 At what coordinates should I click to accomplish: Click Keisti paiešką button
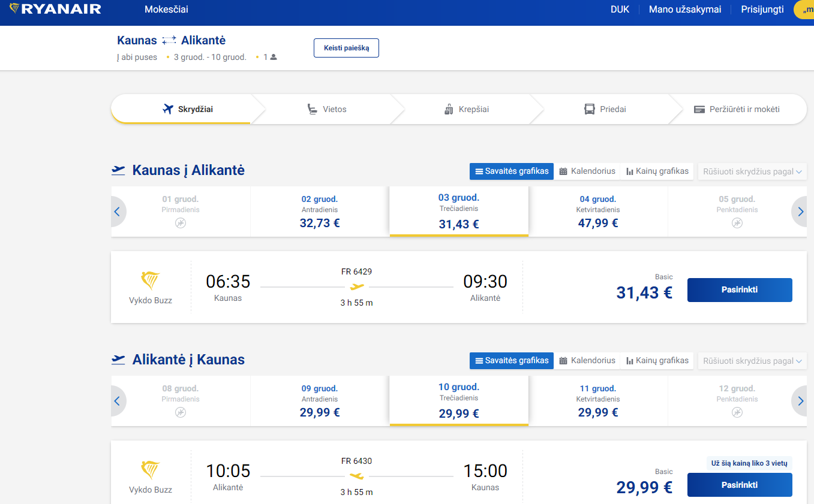click(346, 48)
